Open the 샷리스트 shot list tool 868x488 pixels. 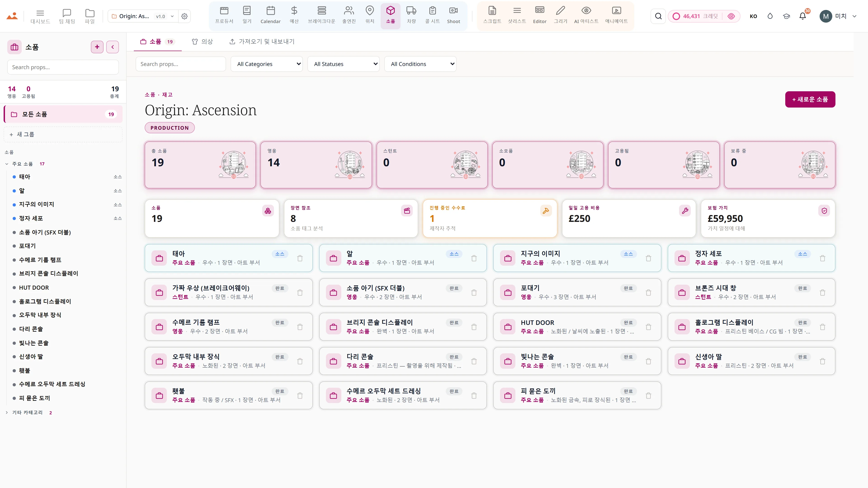pyautogui.click(x=517, y=15)
